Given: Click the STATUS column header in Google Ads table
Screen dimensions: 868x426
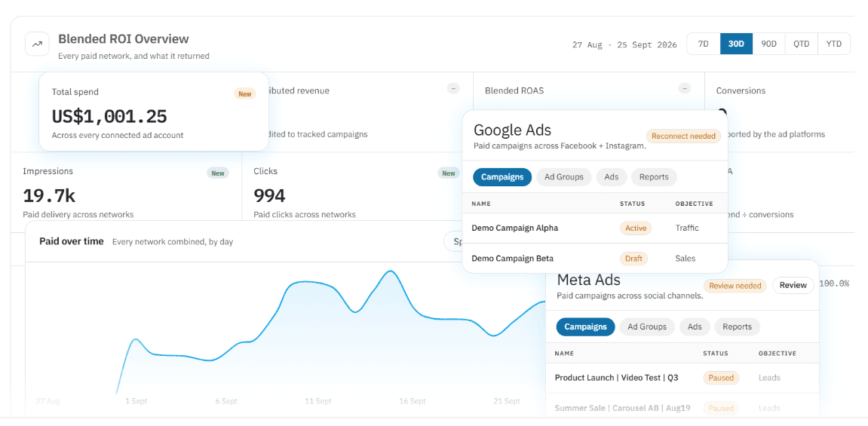Looking at the screenshot, I should 632,204.
